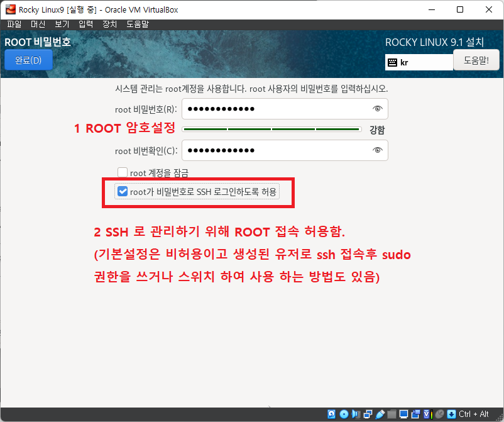Enable the lock root account checkbox
This screenshot has width=504, height=422.
coord(123,172)
